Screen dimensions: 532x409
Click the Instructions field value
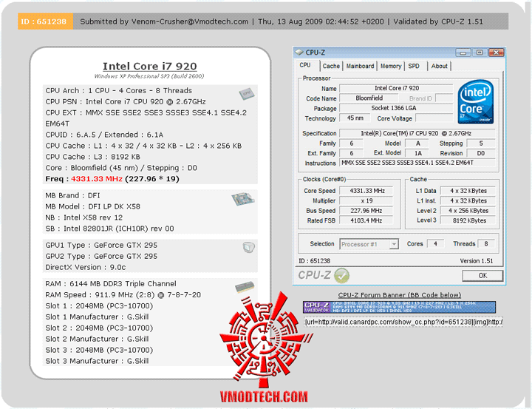coord(417,163)
